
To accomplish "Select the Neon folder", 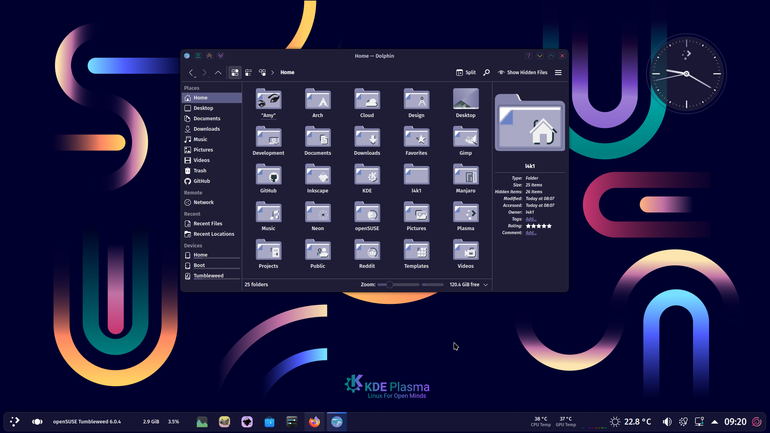I will 318,216.
